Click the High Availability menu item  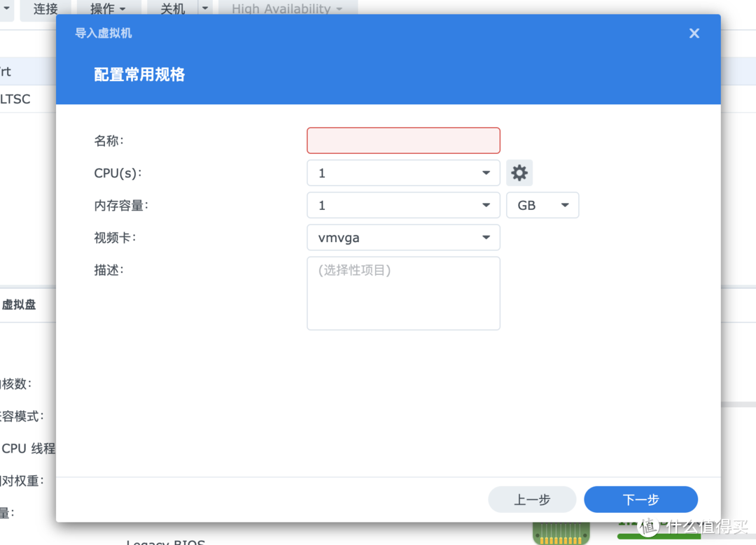282,9
